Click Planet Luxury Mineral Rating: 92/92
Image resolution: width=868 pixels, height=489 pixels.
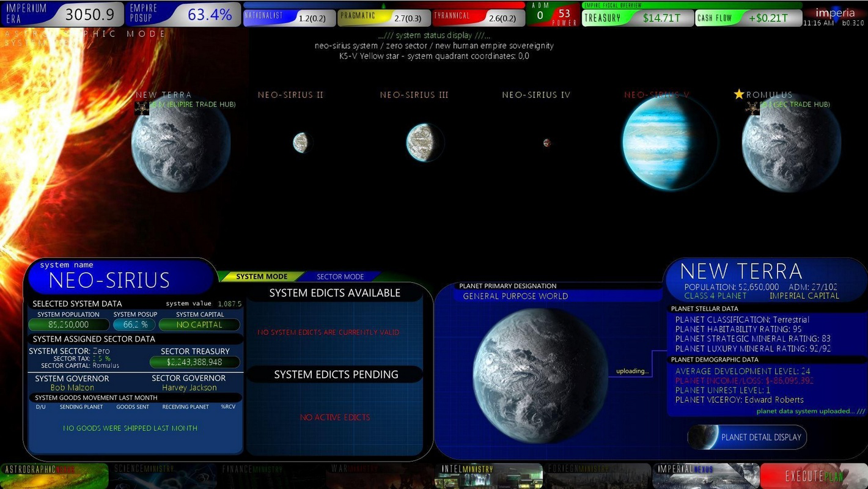752,348
